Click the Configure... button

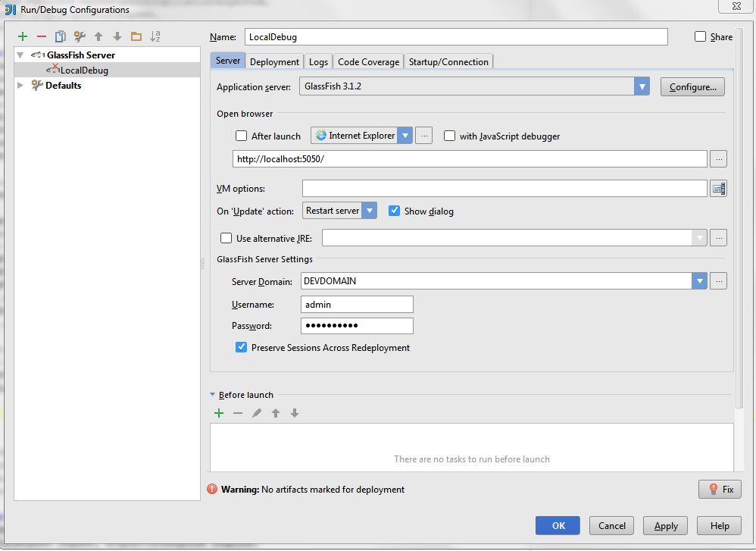point(692,87)
